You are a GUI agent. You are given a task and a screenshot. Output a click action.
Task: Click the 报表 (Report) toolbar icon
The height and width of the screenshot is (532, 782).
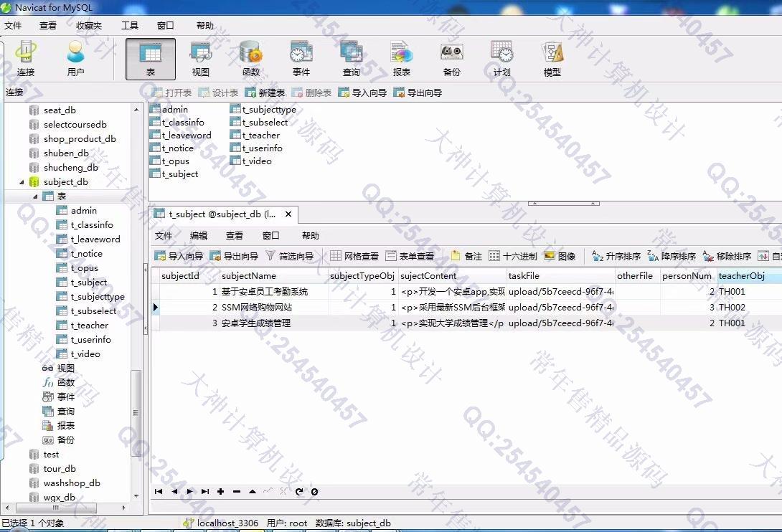[401, 58]
